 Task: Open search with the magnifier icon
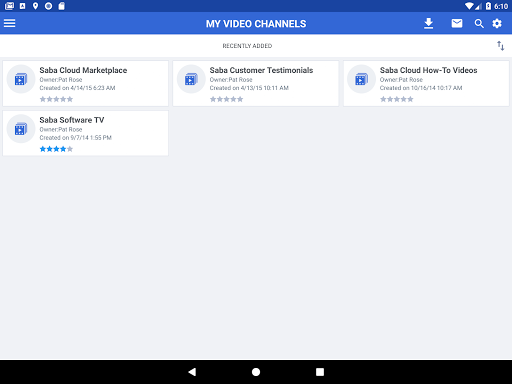[479, 24]
